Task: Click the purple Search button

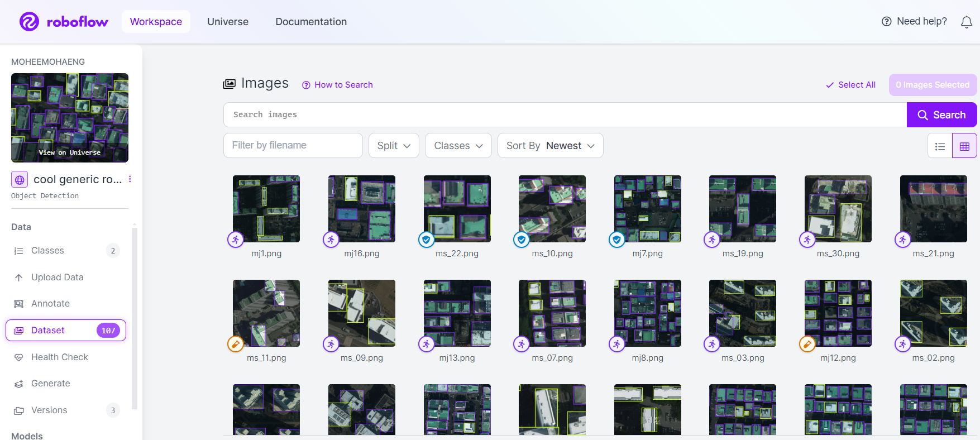Action: (x=941, y=115)
